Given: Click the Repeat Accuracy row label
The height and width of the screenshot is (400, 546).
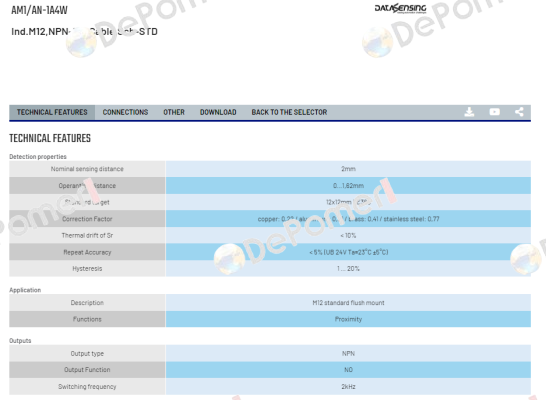Looking at the screenshot, I should coord(87,252).
